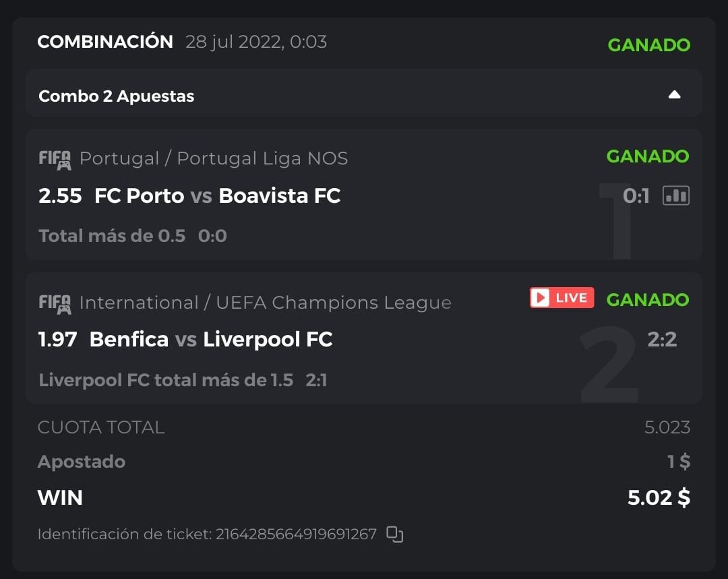Screen dimensions: 728x579
Task: Click the Combo 2 Apuestas header
Action: click(x=117, y=96)
